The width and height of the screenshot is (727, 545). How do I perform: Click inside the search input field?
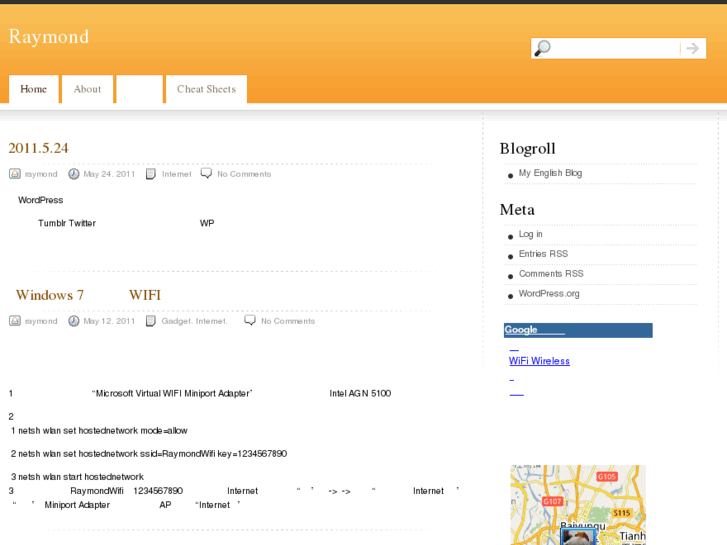click(x=616, y=48)
